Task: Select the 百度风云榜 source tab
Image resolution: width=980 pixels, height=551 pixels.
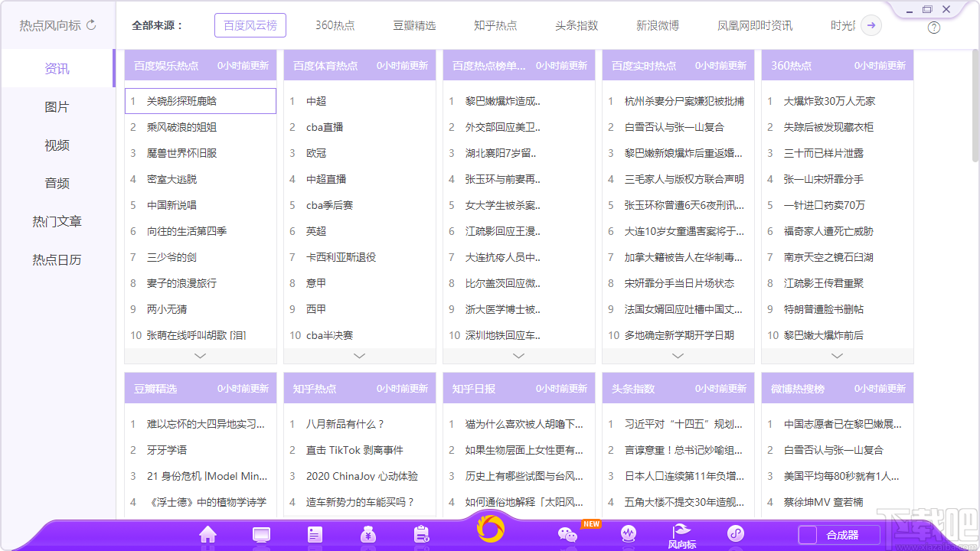Action: [x=250, y=25]
